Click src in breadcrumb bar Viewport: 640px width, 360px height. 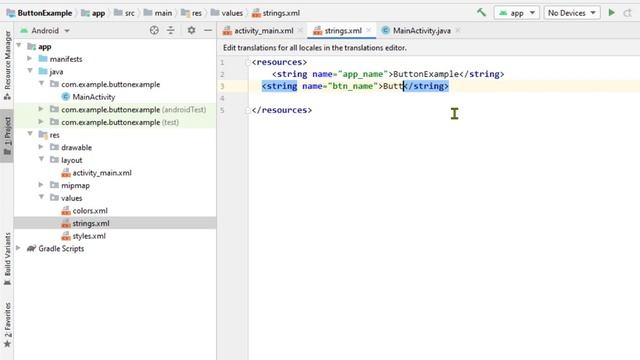point(129,13)
